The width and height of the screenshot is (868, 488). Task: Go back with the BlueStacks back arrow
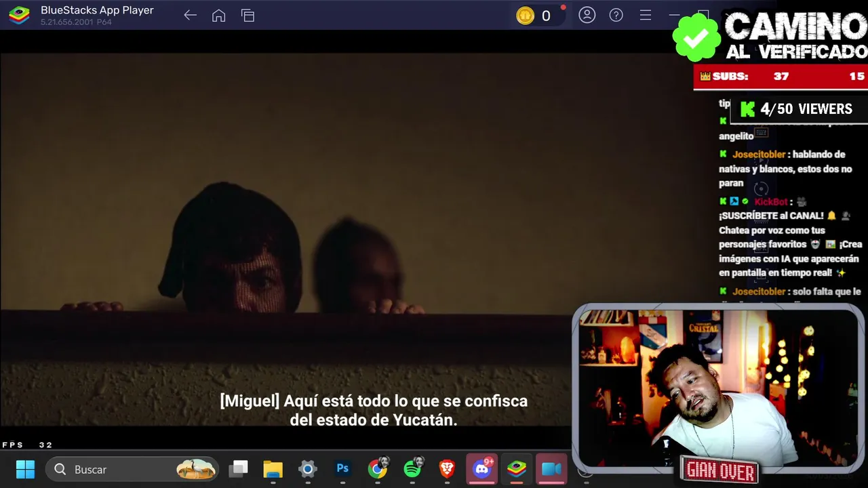[x=190, y=15]
